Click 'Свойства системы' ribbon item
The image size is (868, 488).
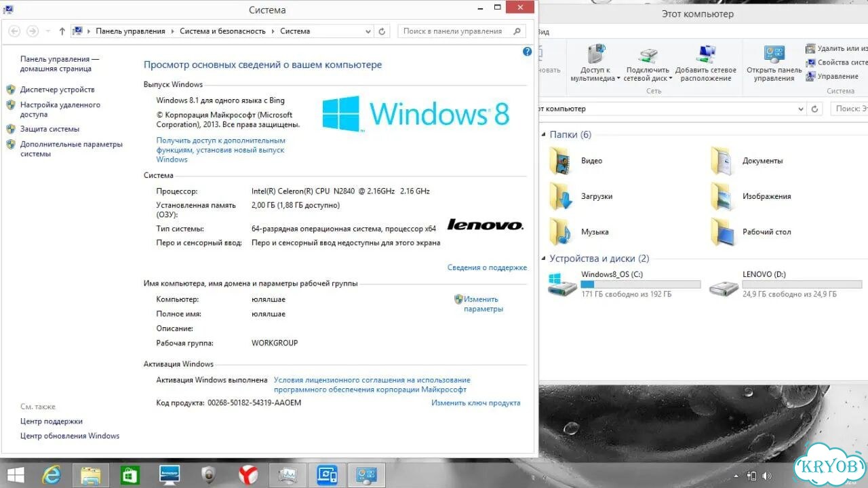[x=836, y=62]
